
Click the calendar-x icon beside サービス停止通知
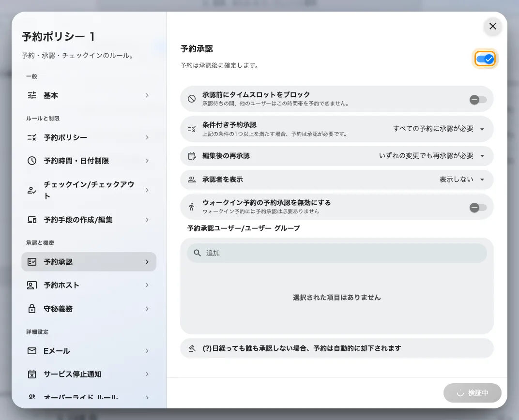coord(32,374)
